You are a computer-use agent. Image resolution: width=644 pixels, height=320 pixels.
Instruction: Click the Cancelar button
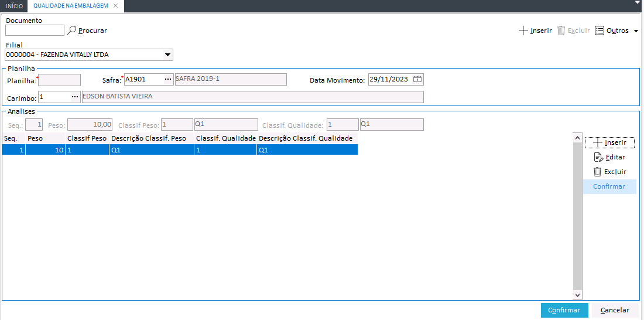[x=615, y=310]
